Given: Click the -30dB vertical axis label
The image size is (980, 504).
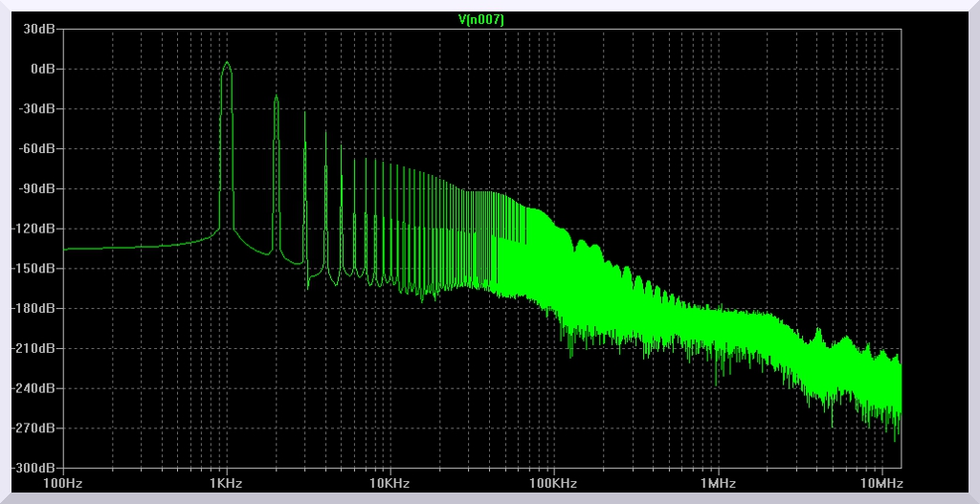Looking at the screenshot, I should pos(37,109).
